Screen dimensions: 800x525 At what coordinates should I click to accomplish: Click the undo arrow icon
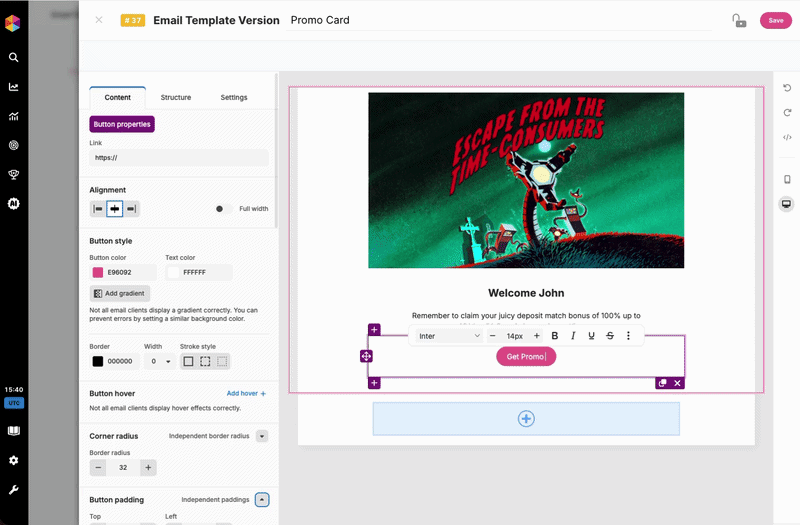tap(787, 87)
